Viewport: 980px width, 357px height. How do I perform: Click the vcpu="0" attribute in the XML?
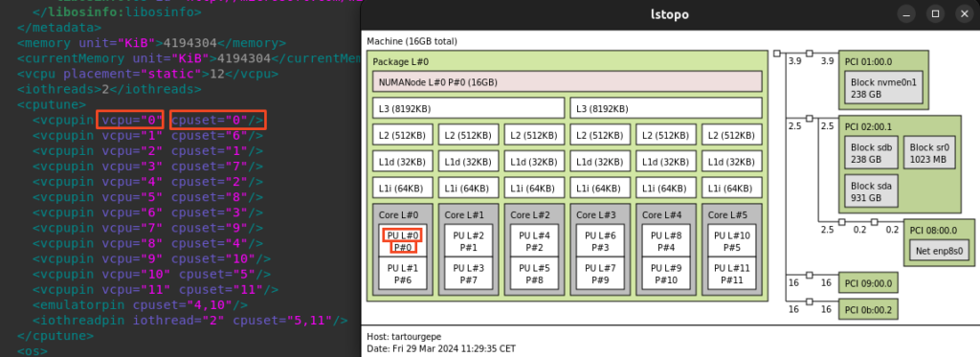[x=130, y=120]
